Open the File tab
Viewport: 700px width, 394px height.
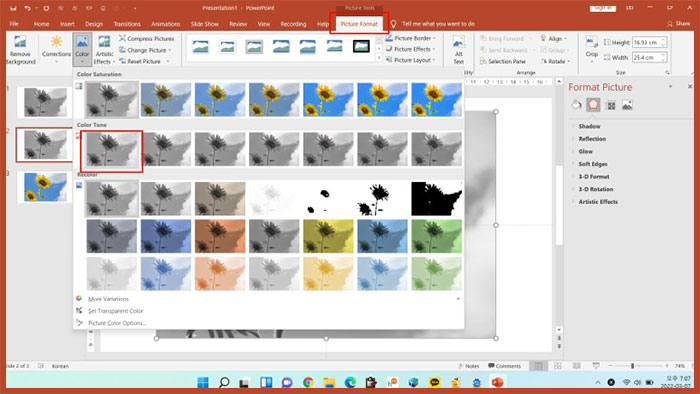(x=14, y=24)
